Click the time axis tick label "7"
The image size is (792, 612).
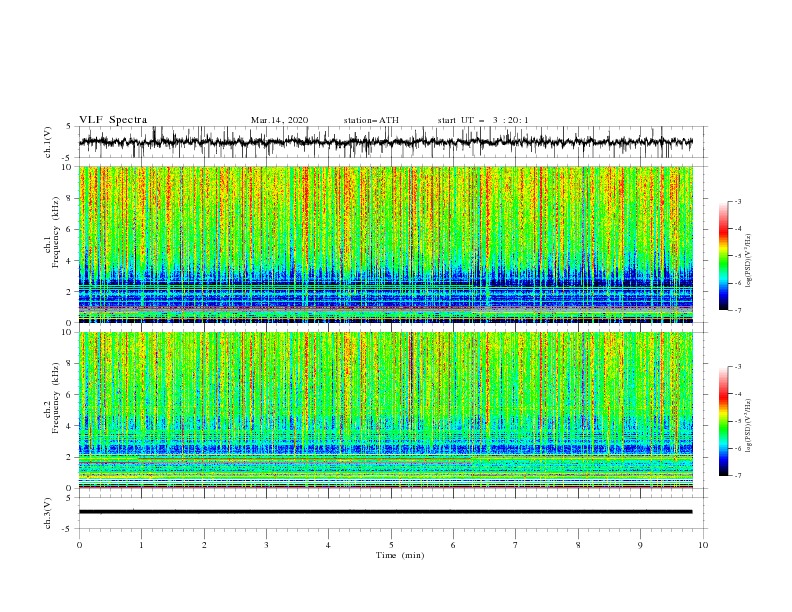pos(516,545)
